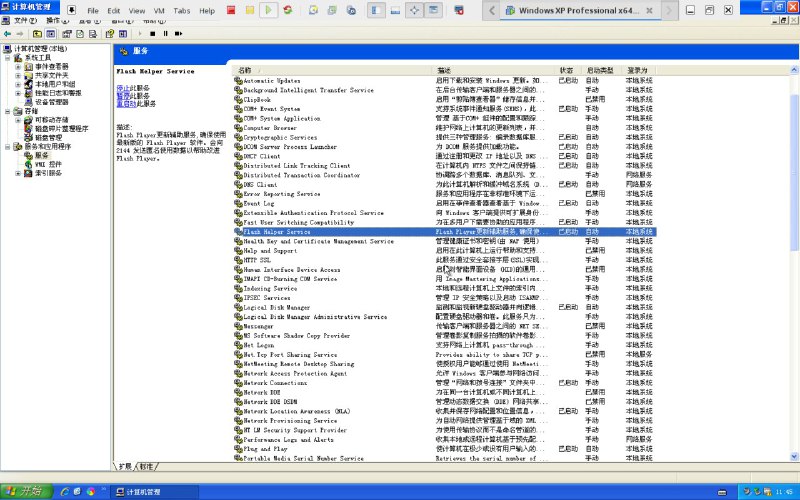Select WMI 控件 in the tree
The width and height of the screenshot is (800, 500).
48,164
